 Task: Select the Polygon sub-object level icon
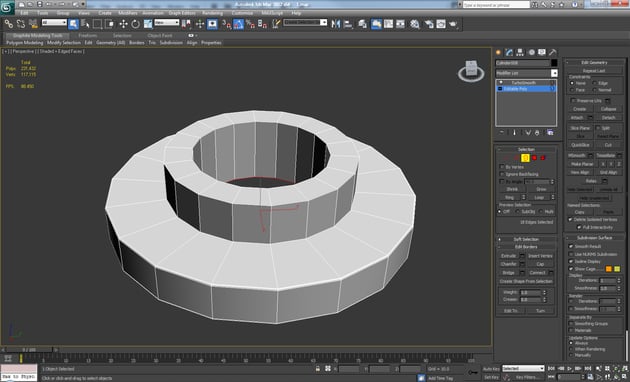click(x=534, y=158)
